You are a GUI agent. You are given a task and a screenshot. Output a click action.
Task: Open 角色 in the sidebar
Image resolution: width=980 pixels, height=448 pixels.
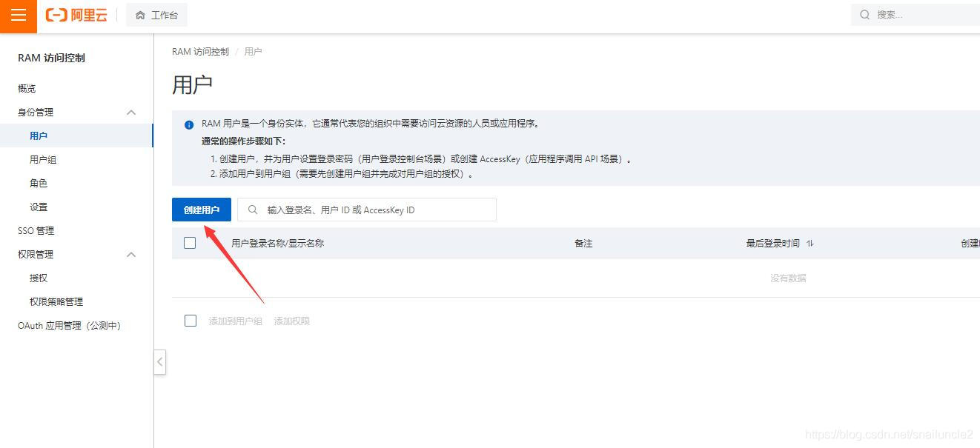(x=39, y=184)
